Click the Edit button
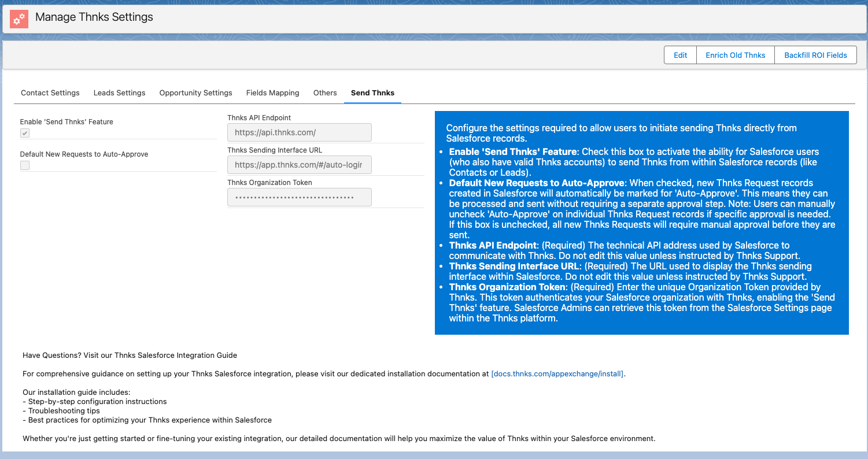Screen dimensions: 868x459 (x=681, y=55)
